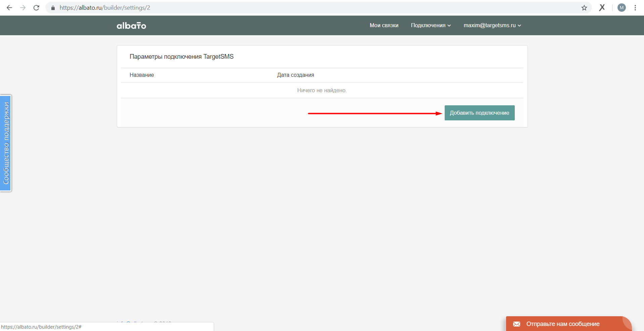View site security lock info
644x331 pixels.
pos(53,8)
